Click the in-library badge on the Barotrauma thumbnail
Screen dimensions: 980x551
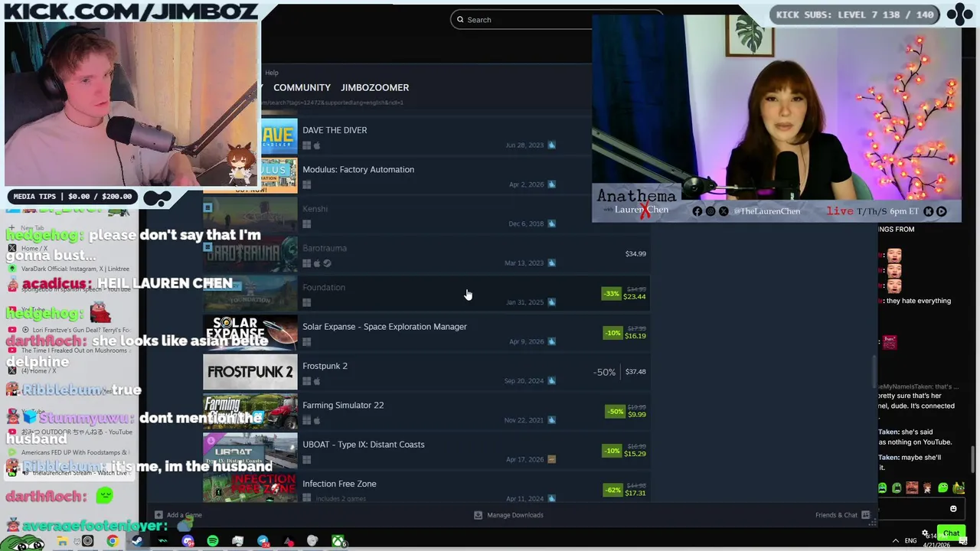[207, 246]
